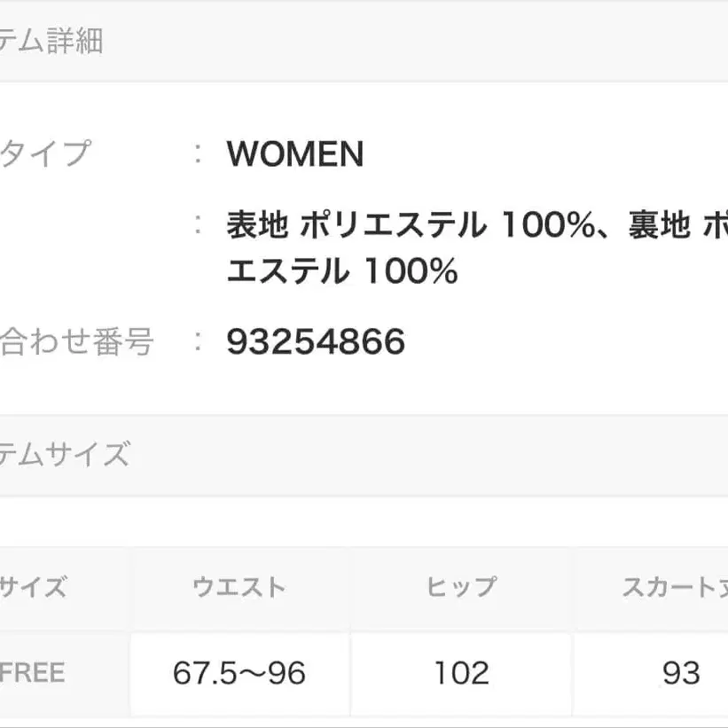Viewport: 728px width, 728px height.
Task: Click the ウエスト column header
Action: click(239, 587)
